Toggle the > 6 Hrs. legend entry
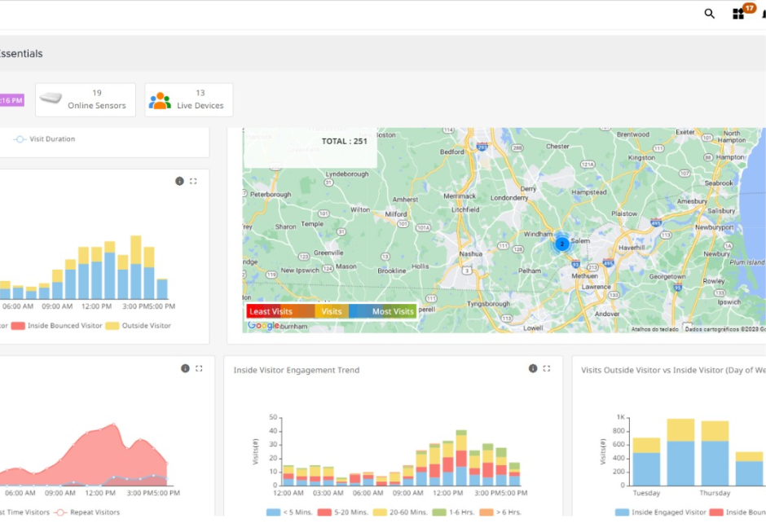 (x=500, y=512)
